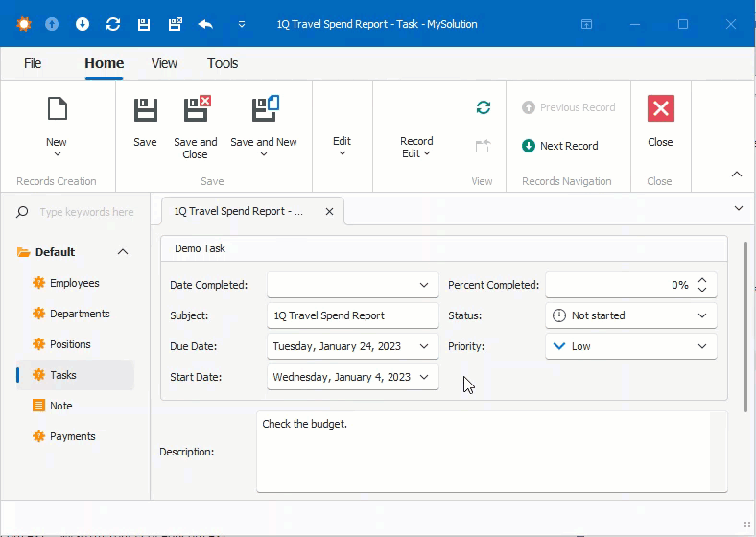Click the navigation search magnifier icon

click(22, 212)
